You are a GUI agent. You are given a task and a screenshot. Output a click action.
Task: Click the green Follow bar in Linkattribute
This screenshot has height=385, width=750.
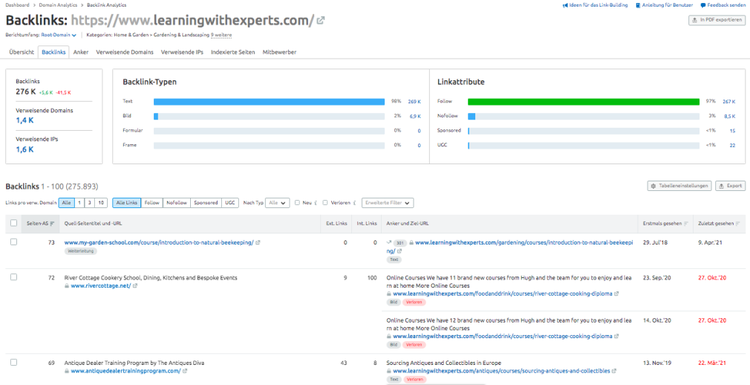coord(584,101)
